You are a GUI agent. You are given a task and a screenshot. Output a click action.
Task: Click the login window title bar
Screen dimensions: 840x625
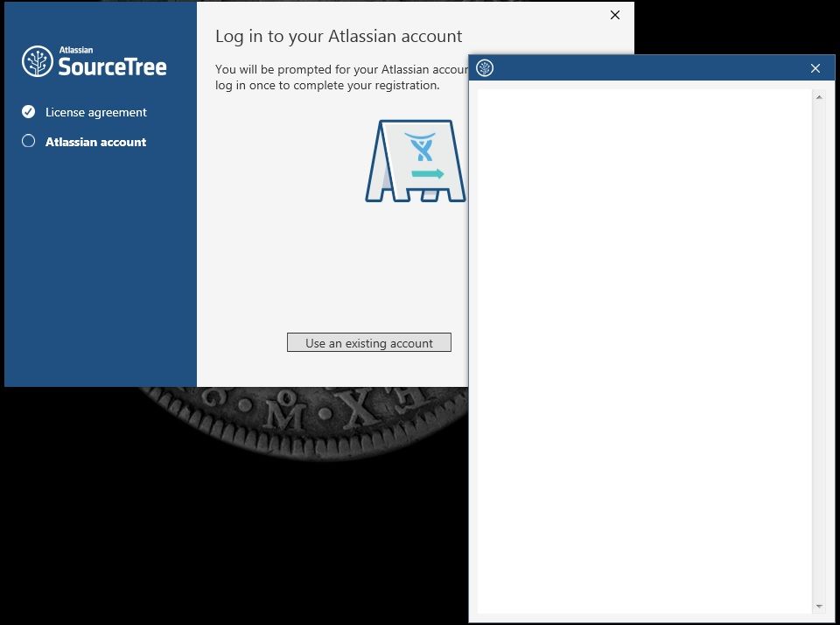(x=647, y=67)
